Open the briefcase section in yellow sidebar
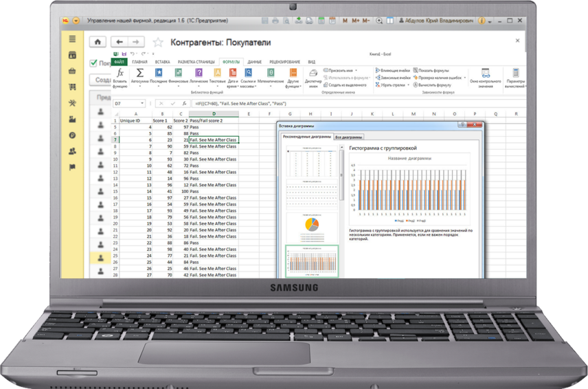The width and height of the screenshot is (588, 389). click(72, 71)
